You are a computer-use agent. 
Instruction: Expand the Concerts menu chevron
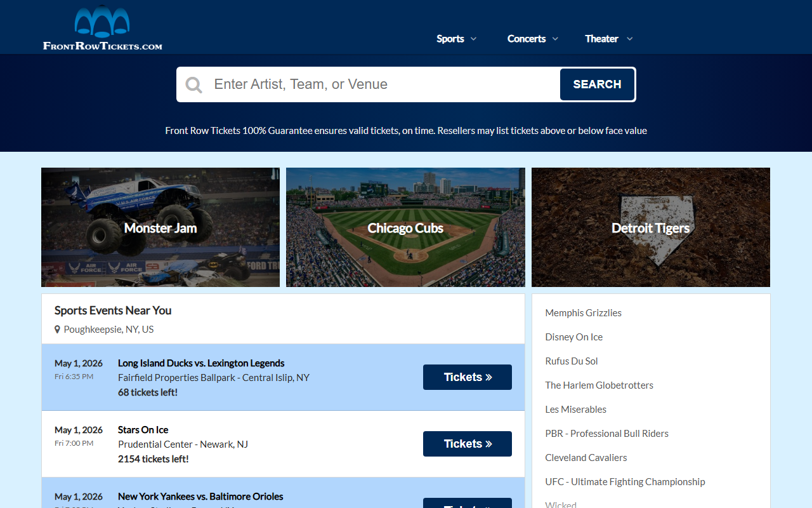[555, 39]
